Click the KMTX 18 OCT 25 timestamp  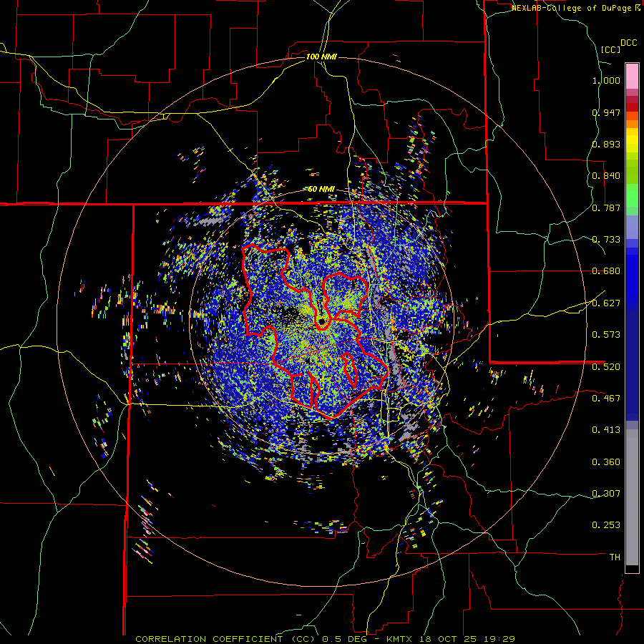point(451,639)
